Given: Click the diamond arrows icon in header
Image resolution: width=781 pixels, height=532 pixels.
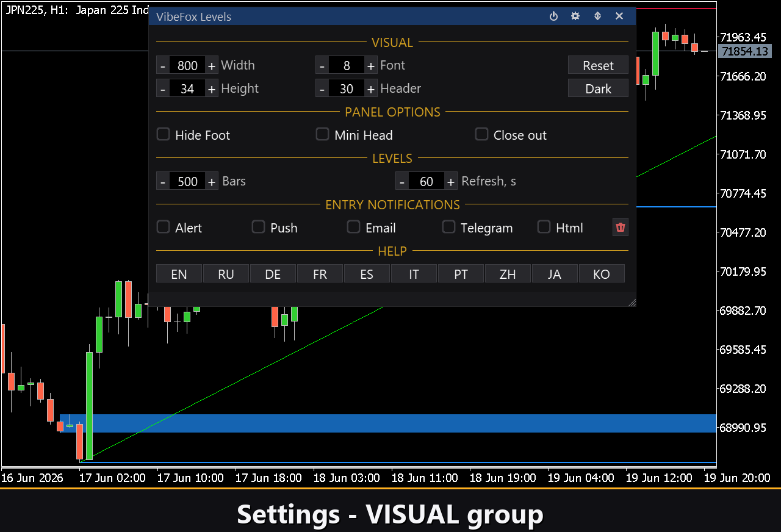Looking at the screenshot, I should (x=597, y=16).
